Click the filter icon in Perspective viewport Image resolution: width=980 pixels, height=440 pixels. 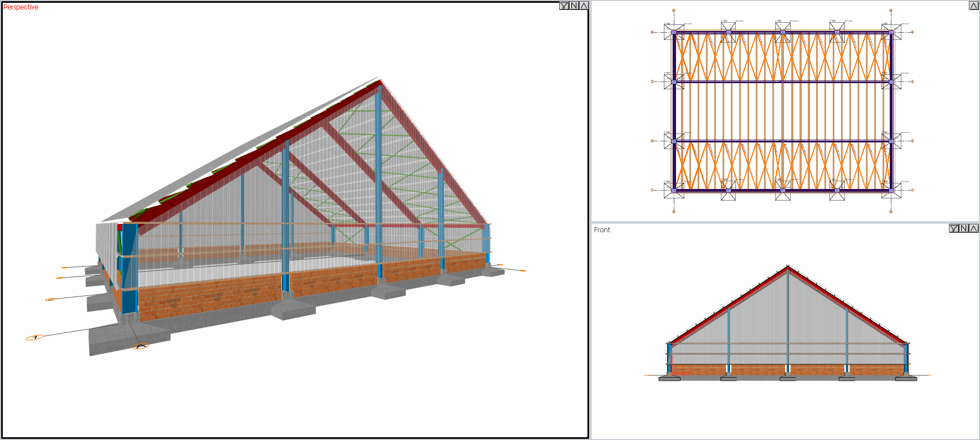coord(564,6)
